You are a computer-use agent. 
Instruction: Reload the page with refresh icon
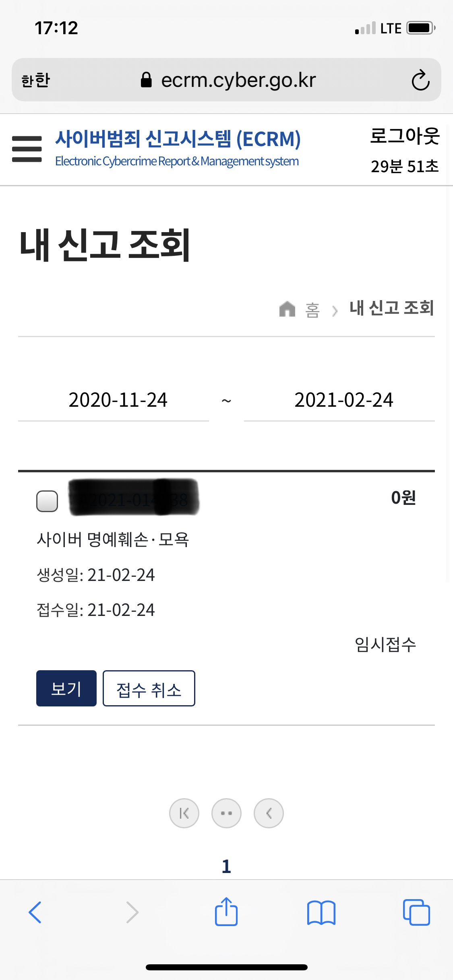420,80
